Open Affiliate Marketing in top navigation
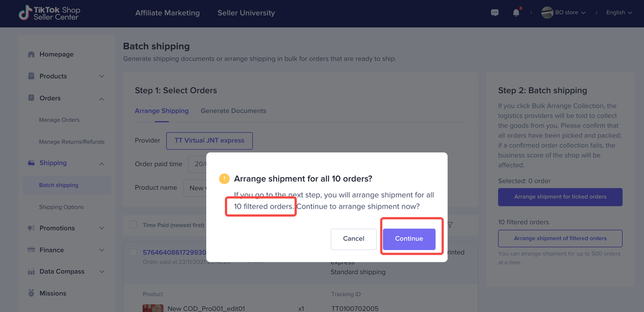Viewport: 644px width, 312px height. tap(168, 13)
